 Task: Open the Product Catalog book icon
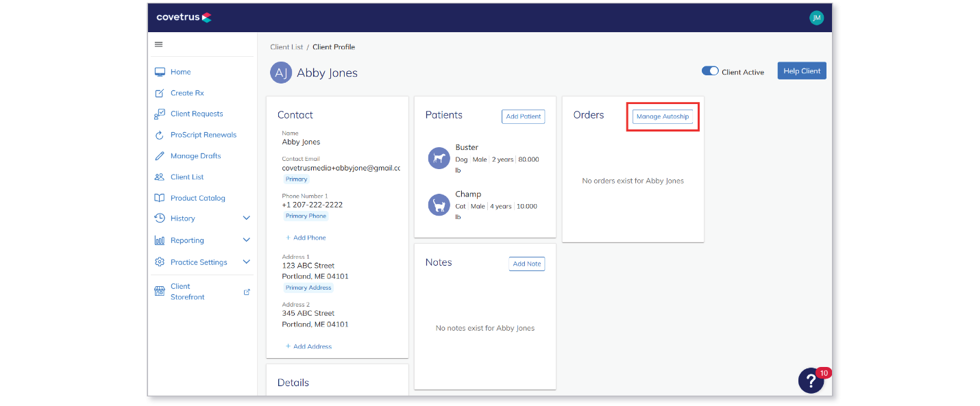click(x=160, y=198)
